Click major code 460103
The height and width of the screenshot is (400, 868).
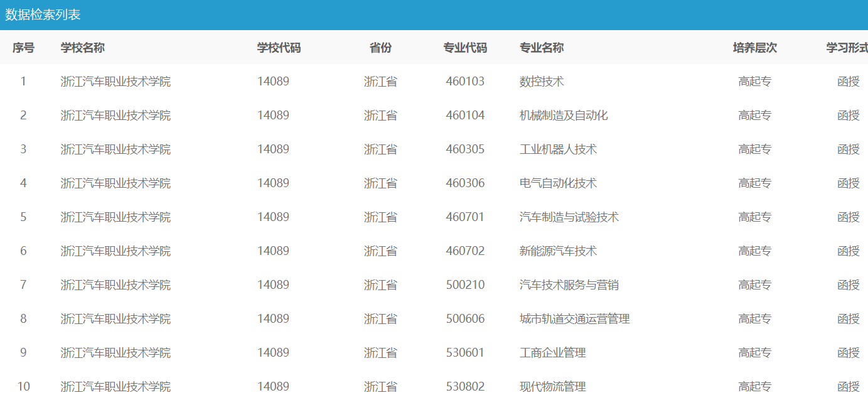click(x=465, y=82)
